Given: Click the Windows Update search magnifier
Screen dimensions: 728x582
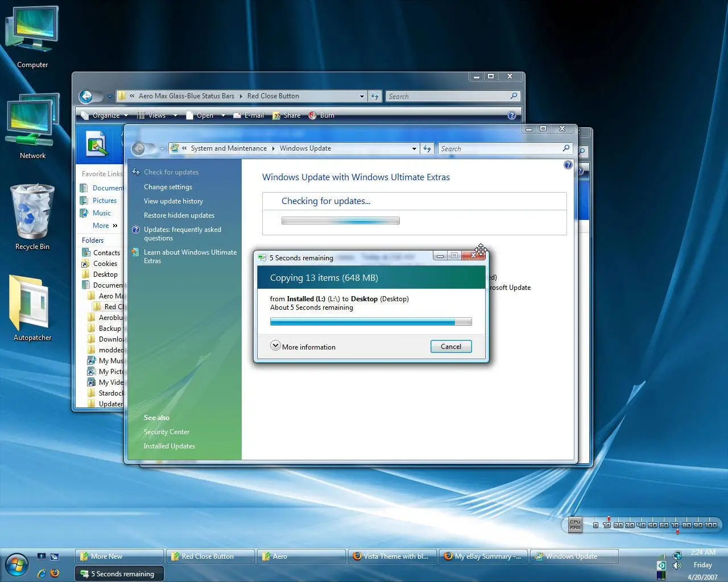Looking at the screenshot, I should (x=566, y=148).
